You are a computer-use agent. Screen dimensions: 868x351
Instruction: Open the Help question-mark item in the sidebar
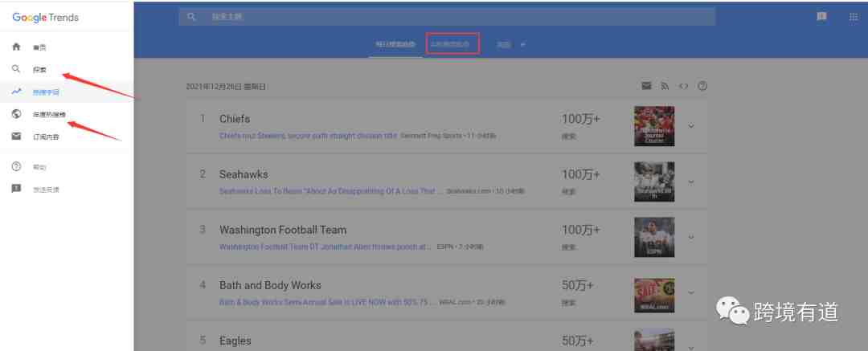pyautogui.click(x=67, y=166)
